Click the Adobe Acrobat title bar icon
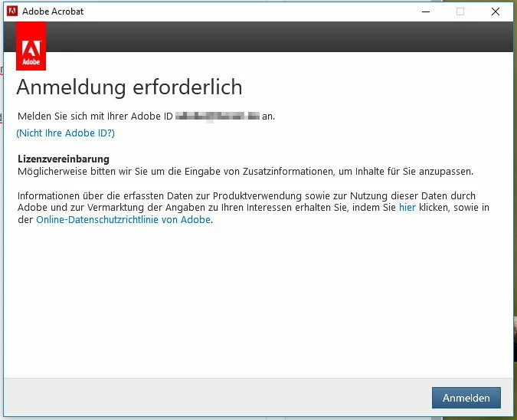Image resolution: width=517 pixels, height=420 pixels. (12, 11)
